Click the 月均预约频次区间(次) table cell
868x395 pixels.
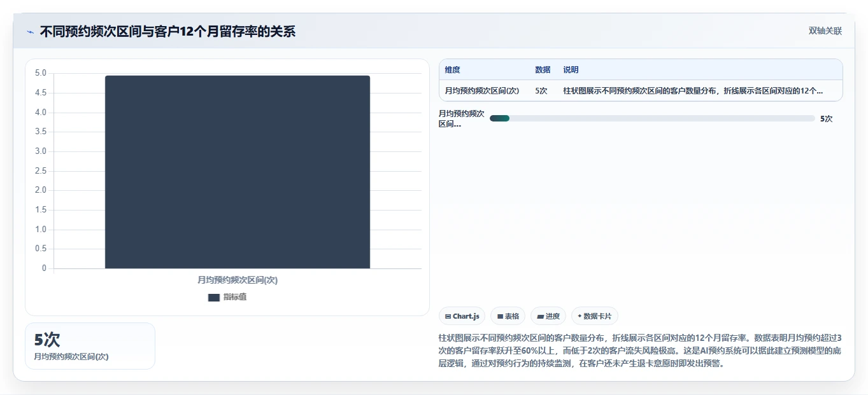coord(482,91)
